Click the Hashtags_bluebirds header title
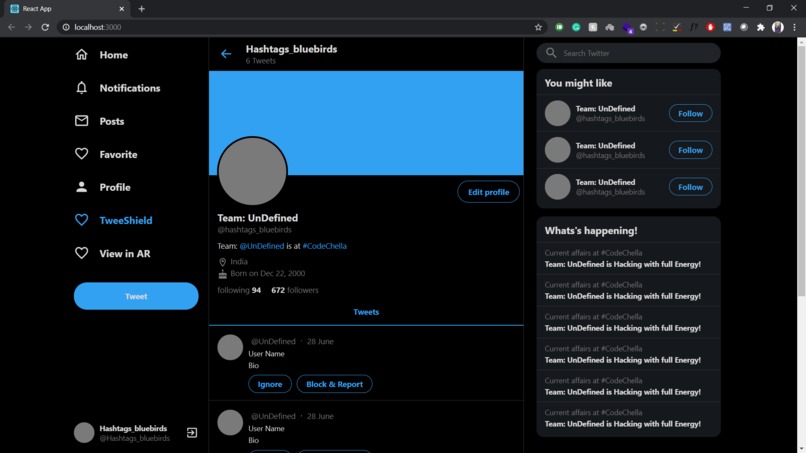This screenshot has width=806, height=453. [291, 49]
